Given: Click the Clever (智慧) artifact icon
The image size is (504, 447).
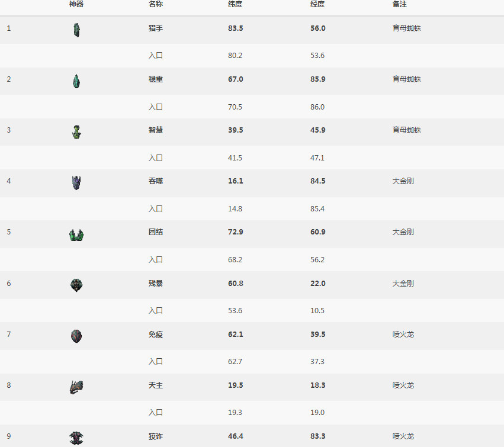Looking at the screenshot, I should (76, 132).
